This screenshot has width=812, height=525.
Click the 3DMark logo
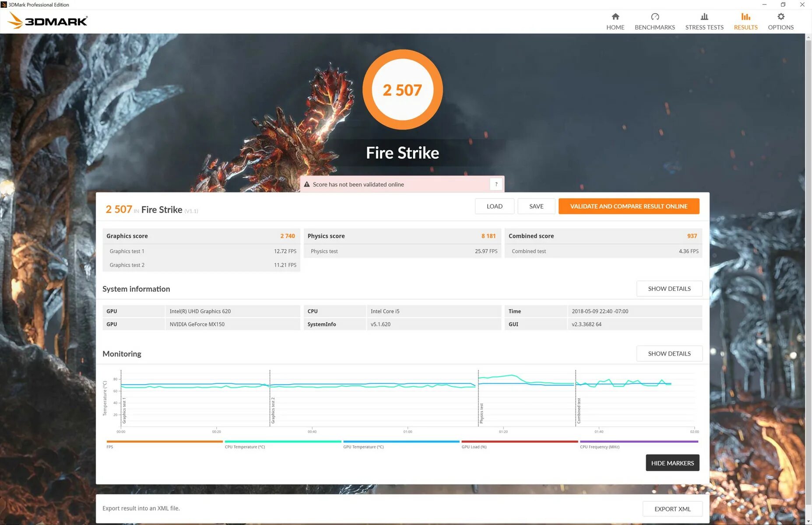(x=48, y=21)
